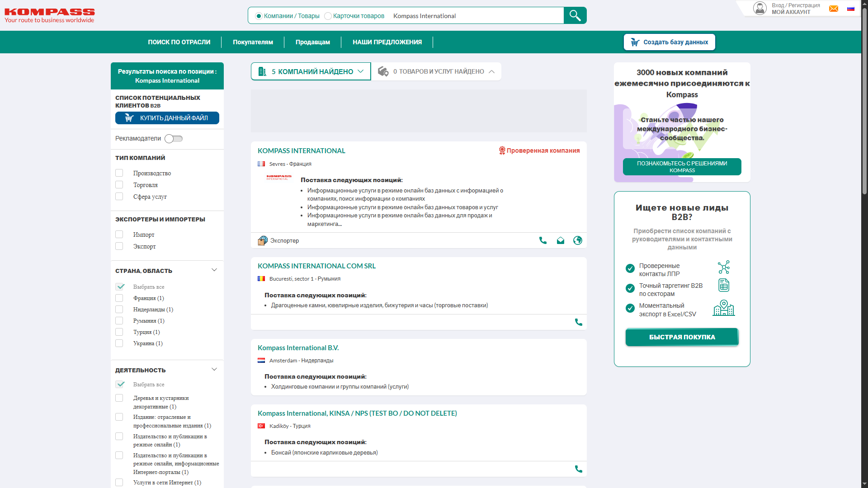Screen dimensions: 868x488
Task: Click the orange envelope mail icon
Action: click(x=834, y=9)
